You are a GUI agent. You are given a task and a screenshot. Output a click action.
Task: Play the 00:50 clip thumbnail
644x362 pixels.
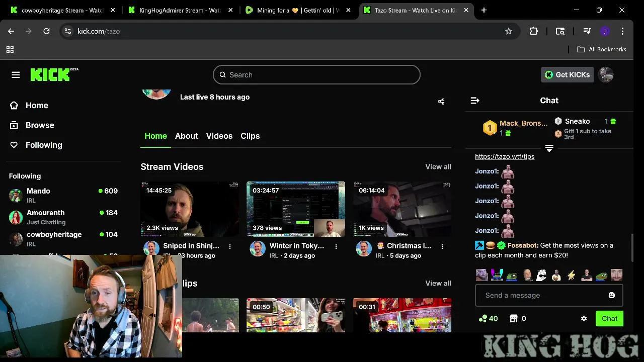296,315
